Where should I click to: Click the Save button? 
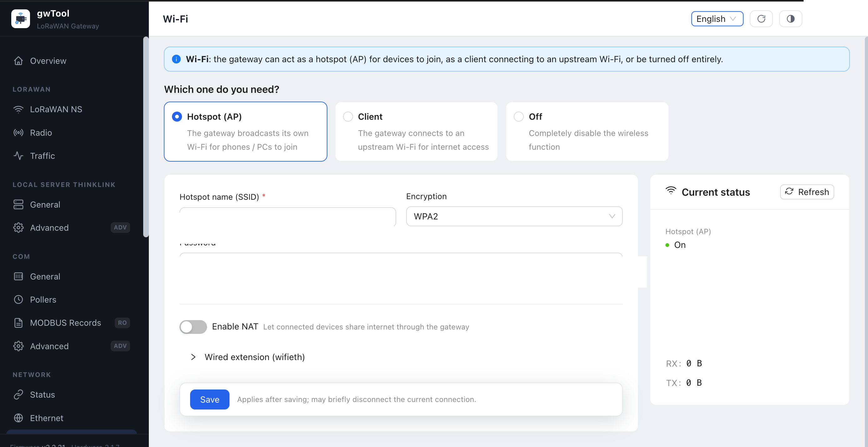click(x=209, y=399)
